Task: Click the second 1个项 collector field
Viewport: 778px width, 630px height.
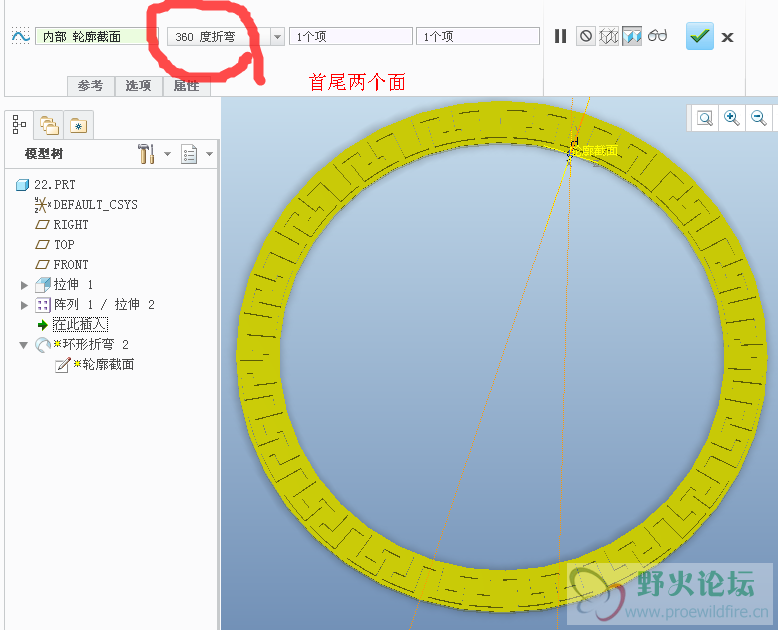Action: tap(478, 37)
